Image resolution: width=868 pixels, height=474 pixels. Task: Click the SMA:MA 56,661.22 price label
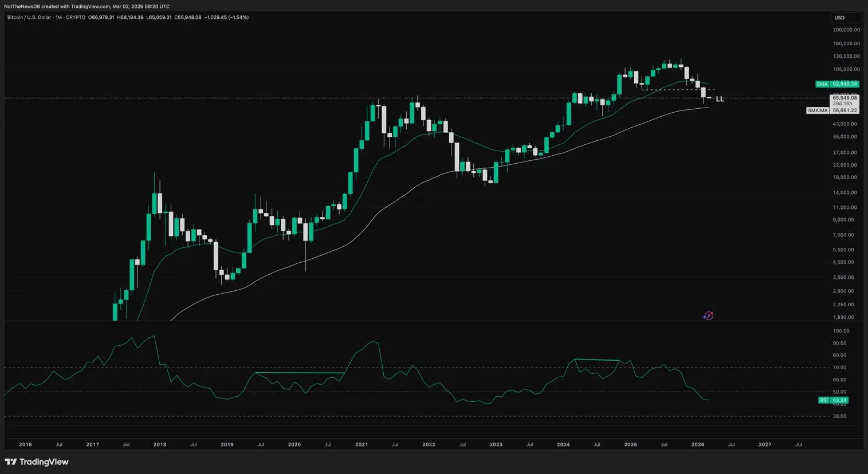point(832,110)
